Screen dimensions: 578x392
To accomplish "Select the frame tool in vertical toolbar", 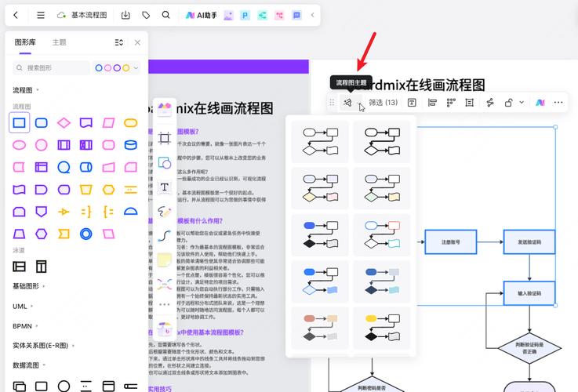I will coord(165,138).
